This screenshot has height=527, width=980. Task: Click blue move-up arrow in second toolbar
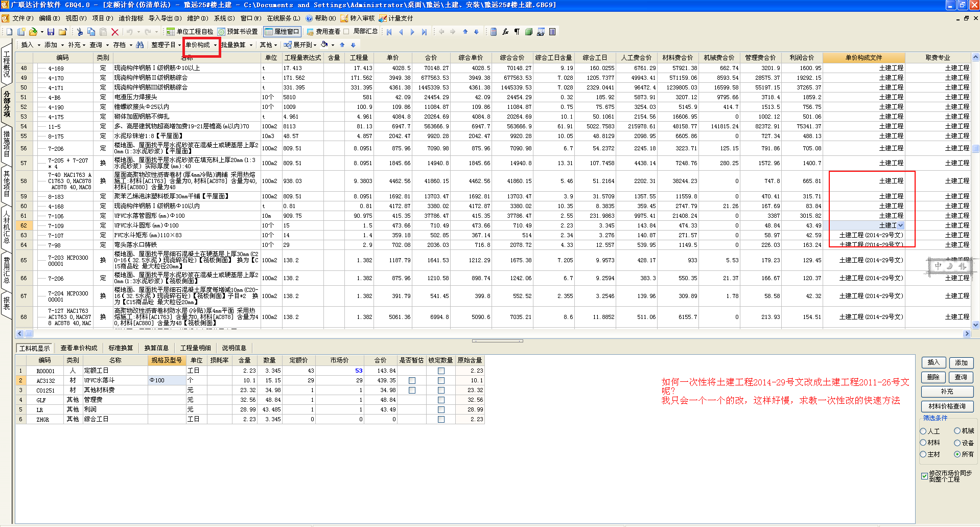342,45
